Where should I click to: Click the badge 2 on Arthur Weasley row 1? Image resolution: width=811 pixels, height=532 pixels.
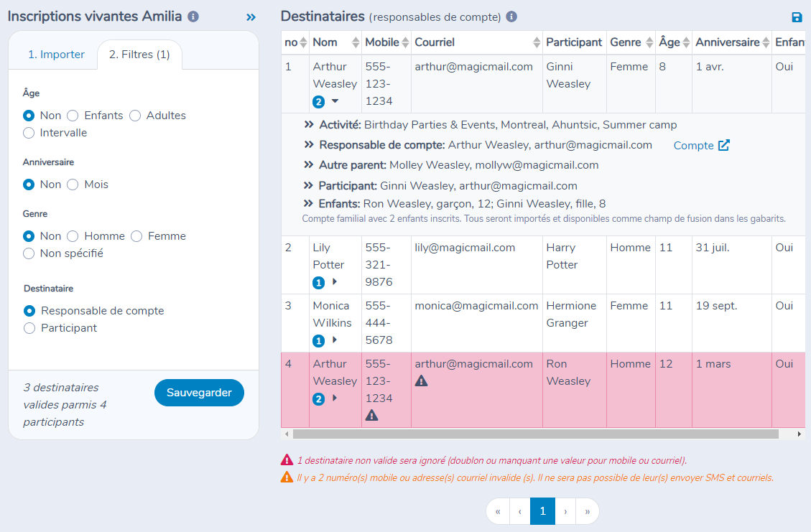click(x=319, y=102)
